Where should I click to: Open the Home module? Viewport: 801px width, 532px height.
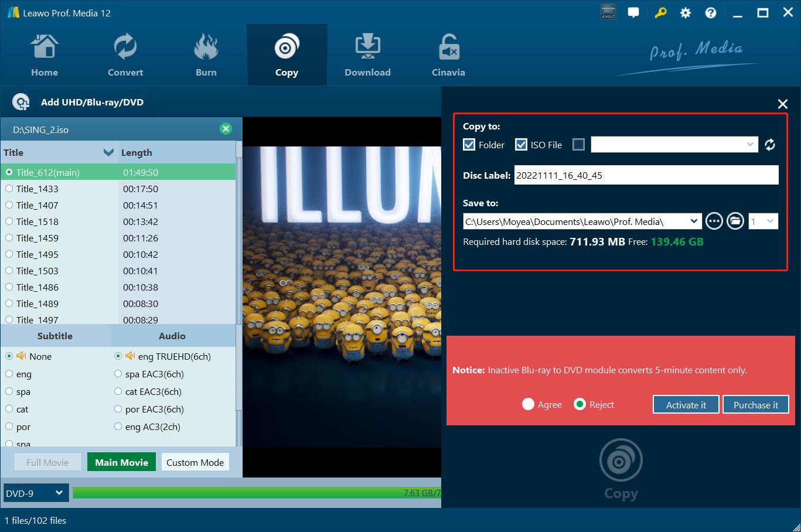(x=45, y=56)
